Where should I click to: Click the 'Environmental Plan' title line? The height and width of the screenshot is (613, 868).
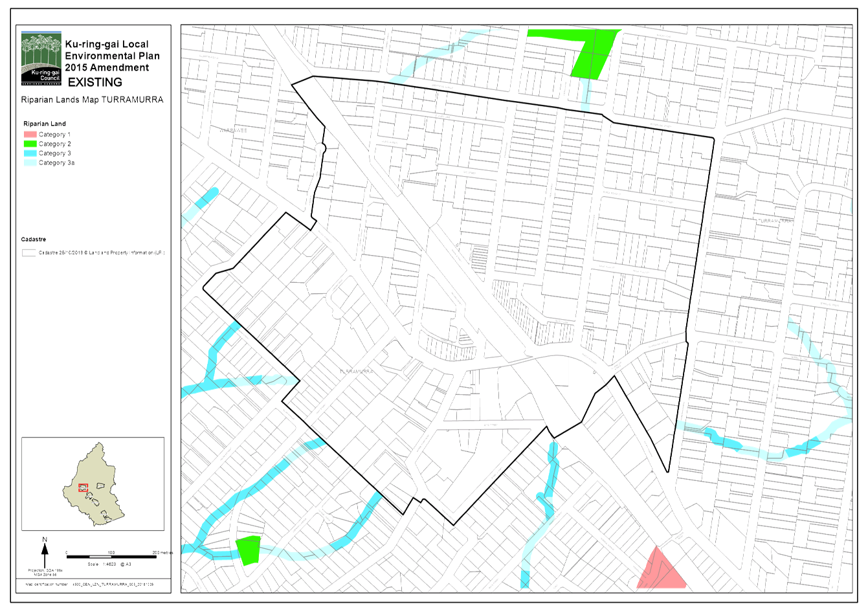point(112,56)
